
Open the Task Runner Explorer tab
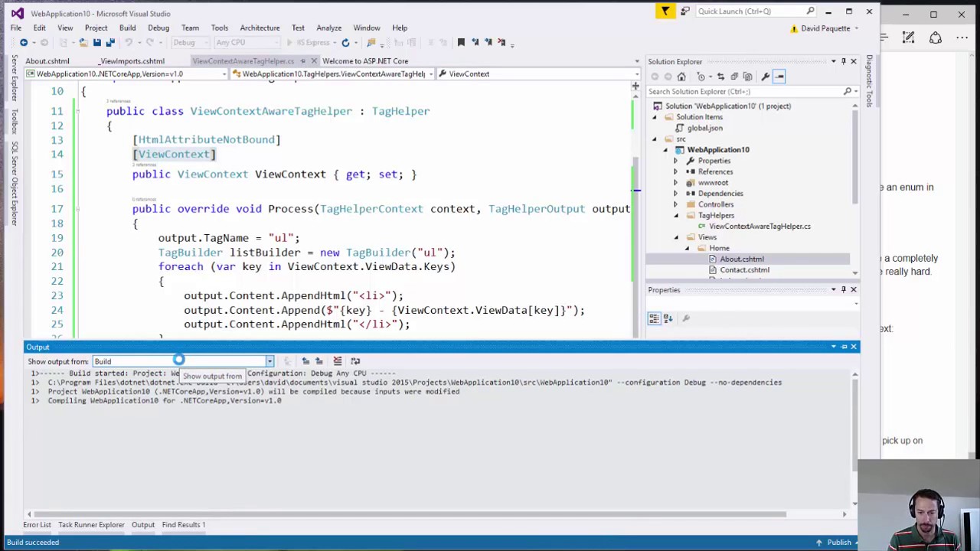coord(91,525)
